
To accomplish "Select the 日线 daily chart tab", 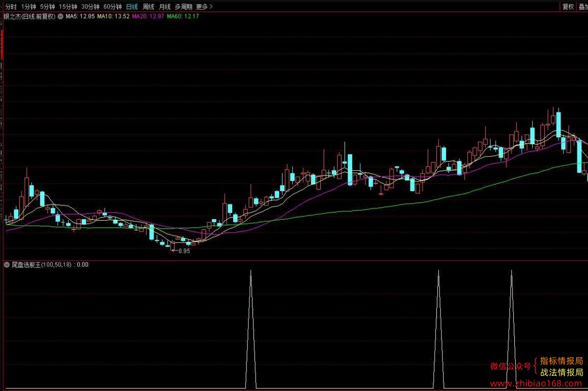I will click(x=132, y=7).
